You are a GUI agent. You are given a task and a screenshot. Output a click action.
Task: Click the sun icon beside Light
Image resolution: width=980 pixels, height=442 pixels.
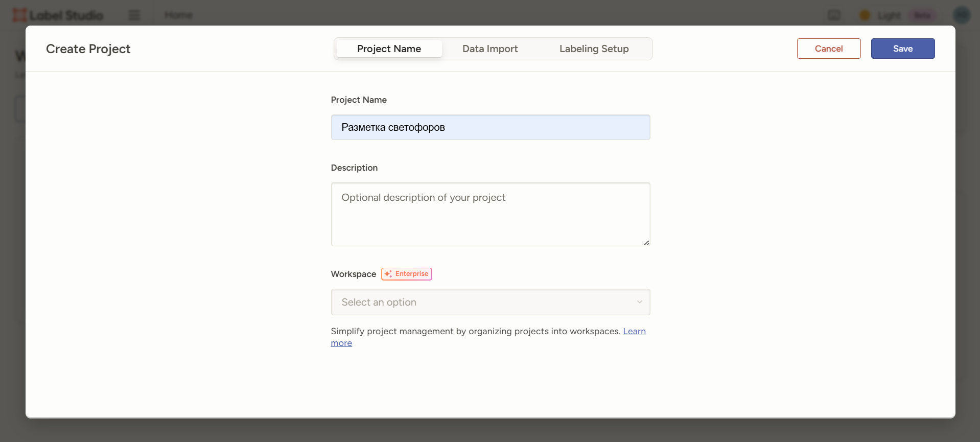865,15
